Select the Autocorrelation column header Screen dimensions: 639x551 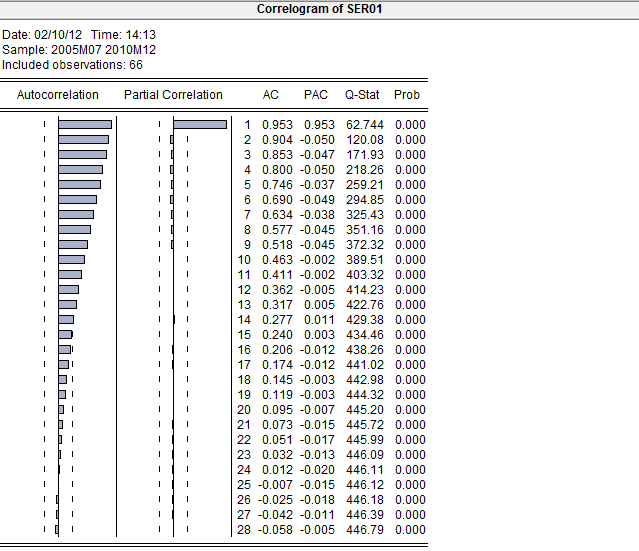tap(58, 95)
